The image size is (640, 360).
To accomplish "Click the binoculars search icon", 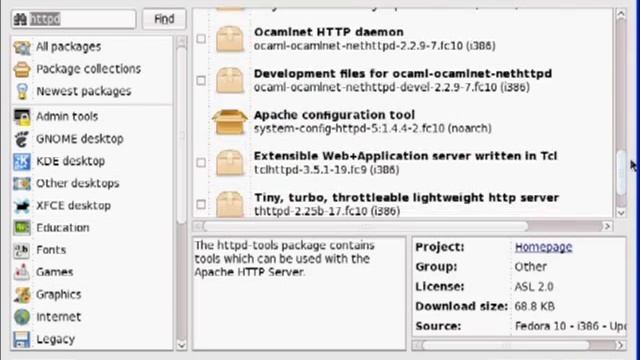I will point(20,19).
